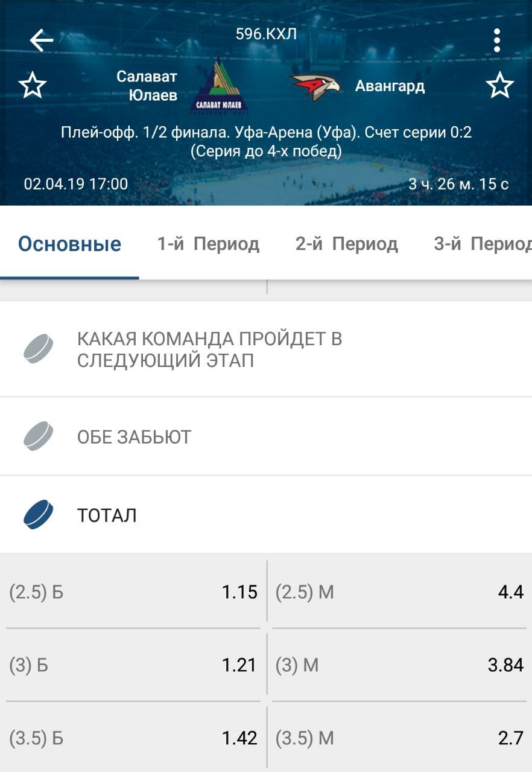Bet on total (2.5) Б at 1.15
The height and width of the screenshot is (772, 532).
pos(133,592)
